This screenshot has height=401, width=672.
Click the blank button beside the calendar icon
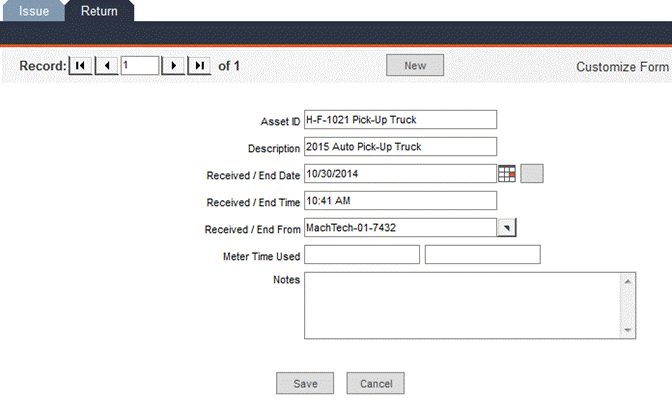click(532, 173)
